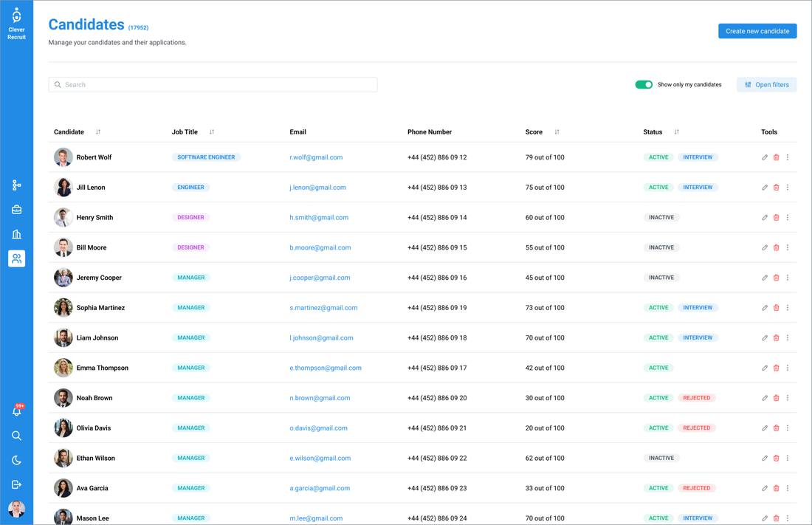Click Create new candidate button
812x525 pixels.
[757, 31]
